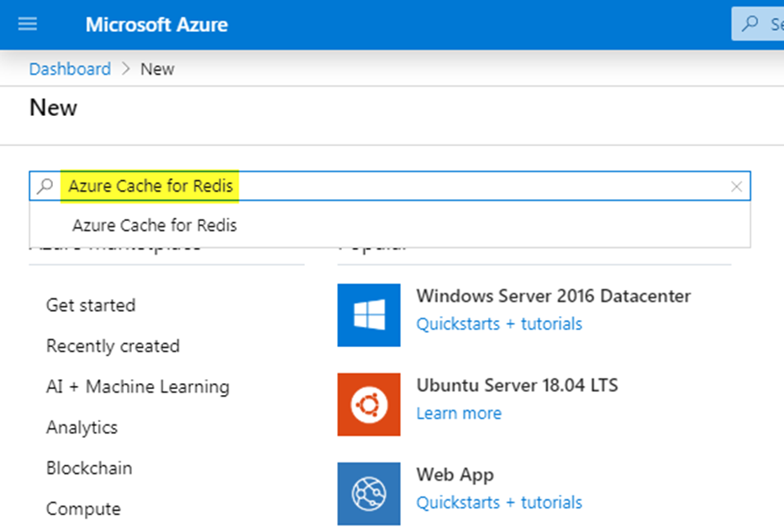This screenshot has width=784, height=532.
Task: Go to Dashboard breadcrumb
Action: click(x=70, y=69)
